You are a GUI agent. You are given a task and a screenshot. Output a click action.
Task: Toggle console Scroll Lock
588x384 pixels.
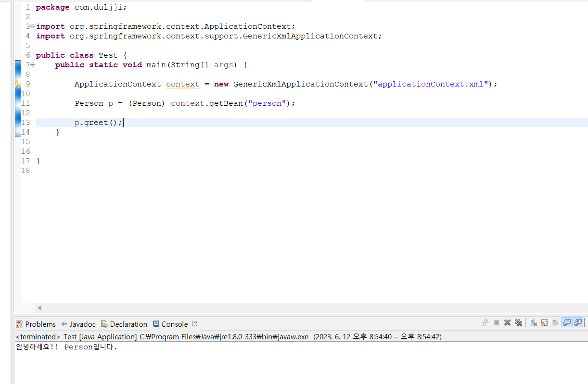pyautogui.click(x=544, y=323)
